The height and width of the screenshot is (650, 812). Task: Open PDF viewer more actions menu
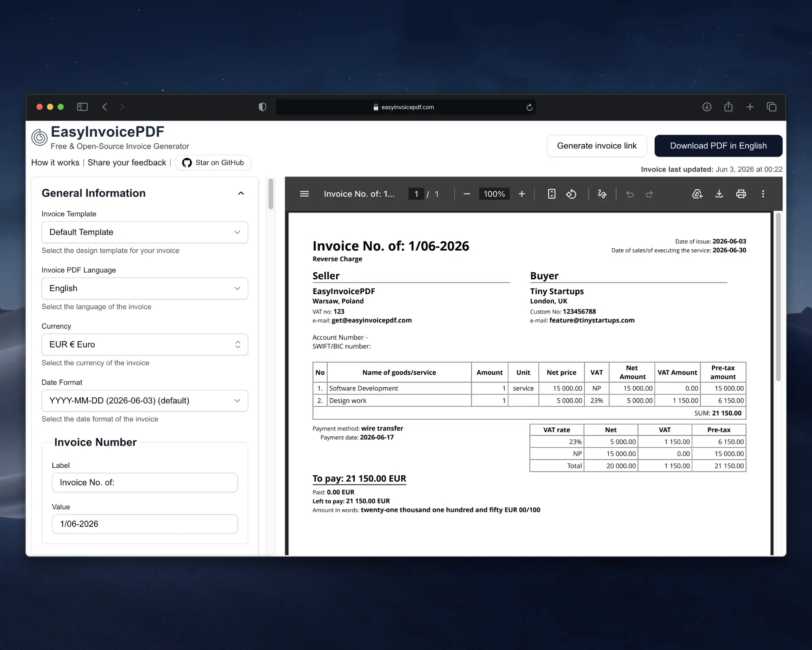763,194
